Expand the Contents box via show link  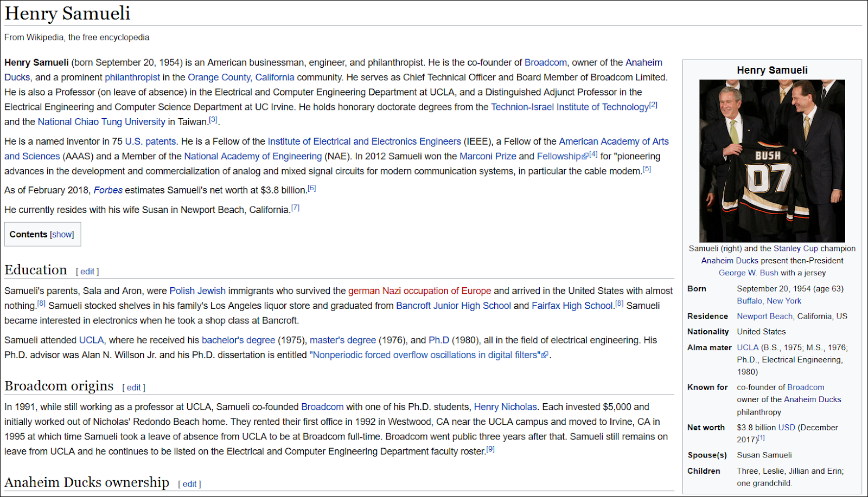point(62,235)
